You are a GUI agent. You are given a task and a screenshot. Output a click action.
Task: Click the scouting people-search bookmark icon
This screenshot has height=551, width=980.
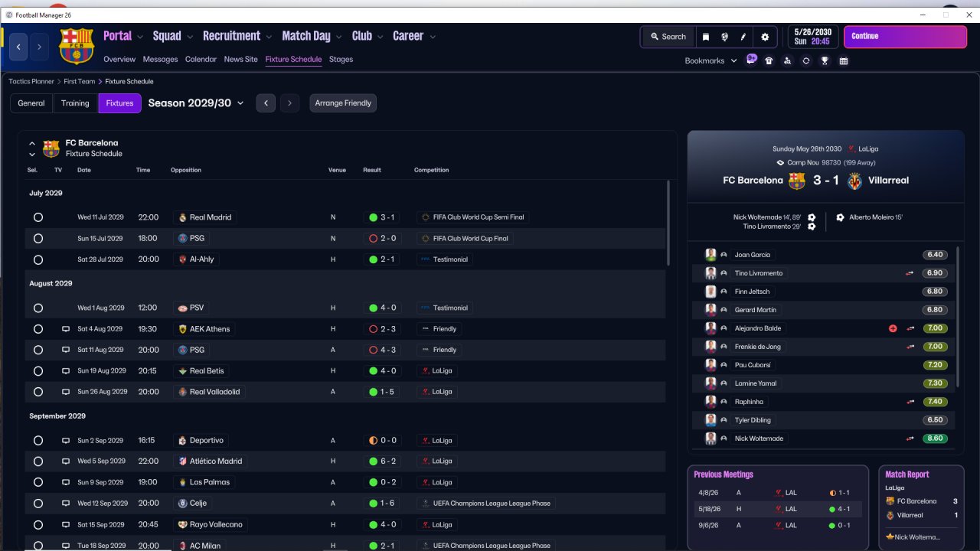click(x=787, y=61)
